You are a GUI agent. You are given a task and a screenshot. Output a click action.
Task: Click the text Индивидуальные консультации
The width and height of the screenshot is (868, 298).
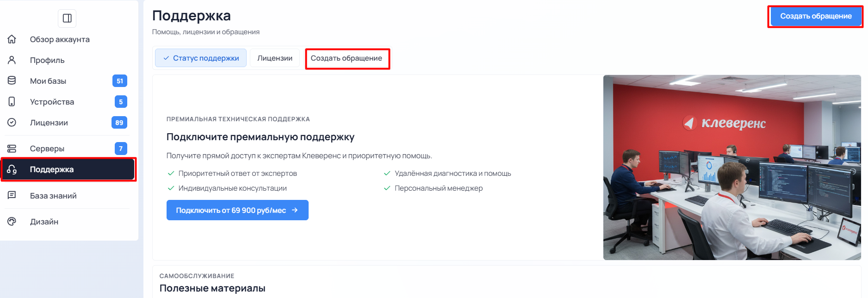233,188
